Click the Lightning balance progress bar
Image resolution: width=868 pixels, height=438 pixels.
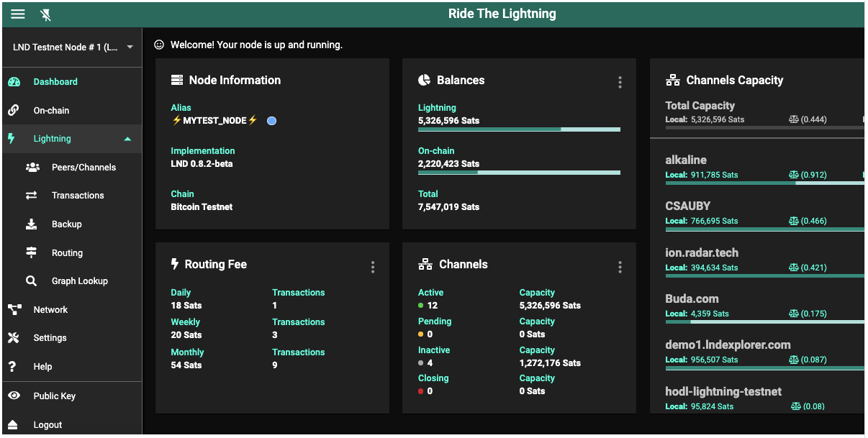pos(519,129)
